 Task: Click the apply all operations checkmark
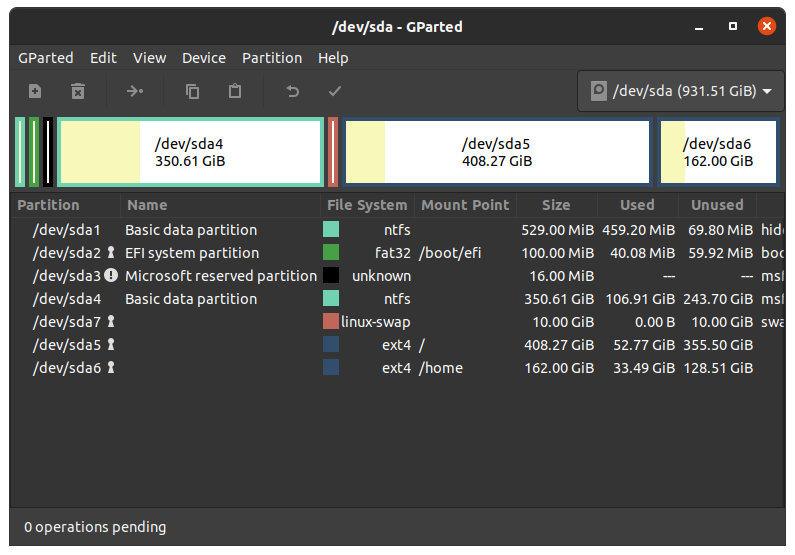335,91
